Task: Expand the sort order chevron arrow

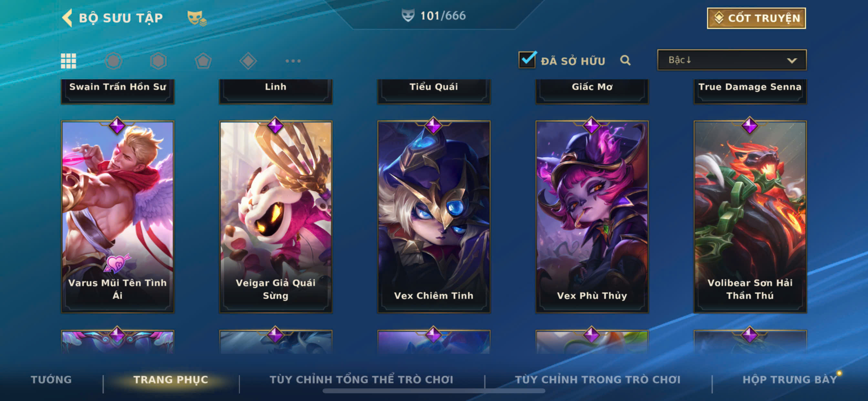Action: pos(792,61)
